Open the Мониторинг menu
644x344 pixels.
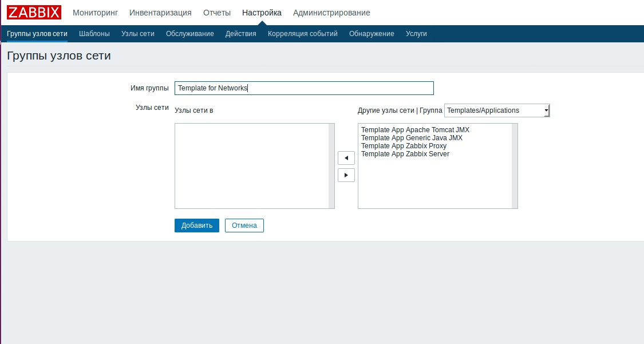pyautogui.click(x=95, y=13)
